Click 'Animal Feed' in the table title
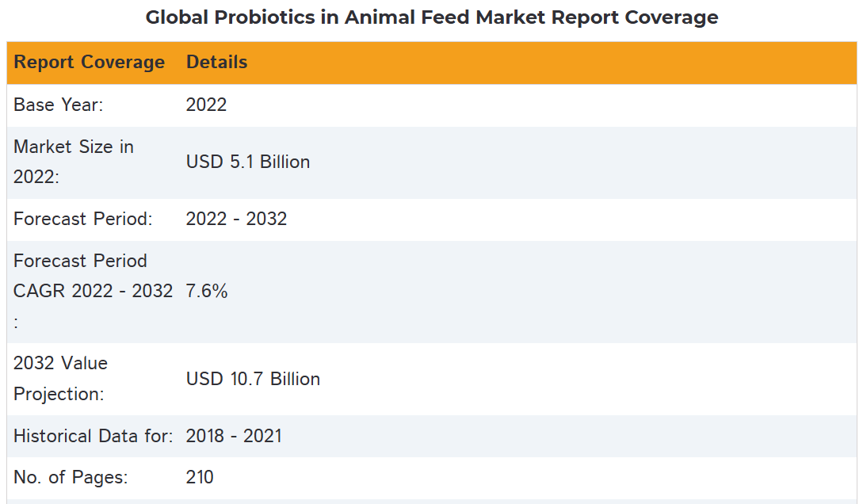This screenshot has width=863, height=504. tap(407, 17)
